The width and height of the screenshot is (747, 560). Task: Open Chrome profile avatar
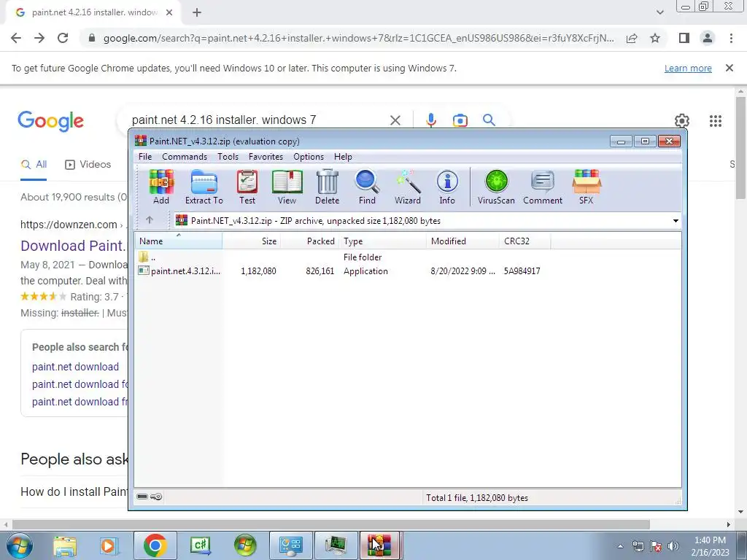[x=708, y=38]
